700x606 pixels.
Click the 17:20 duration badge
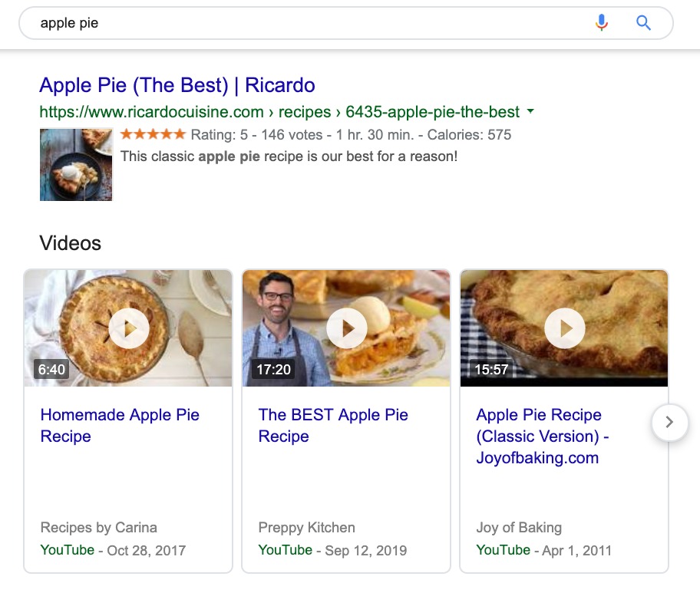(x=273, y=370)
